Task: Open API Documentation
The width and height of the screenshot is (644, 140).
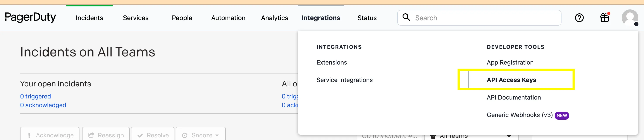Action: [513, 97]
